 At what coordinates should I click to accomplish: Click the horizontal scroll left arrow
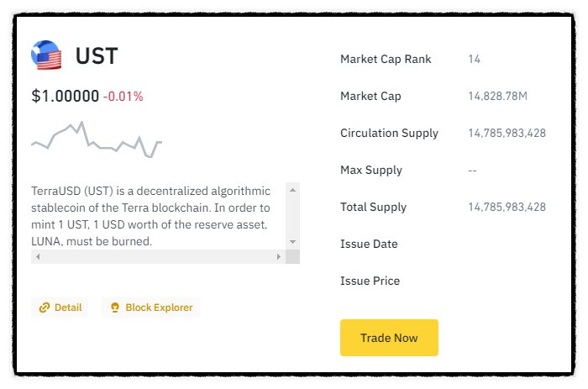pos(38,256)
